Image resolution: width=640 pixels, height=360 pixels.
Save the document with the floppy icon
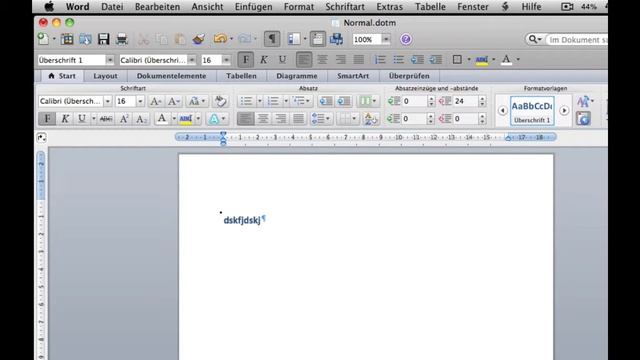(103, 39)
